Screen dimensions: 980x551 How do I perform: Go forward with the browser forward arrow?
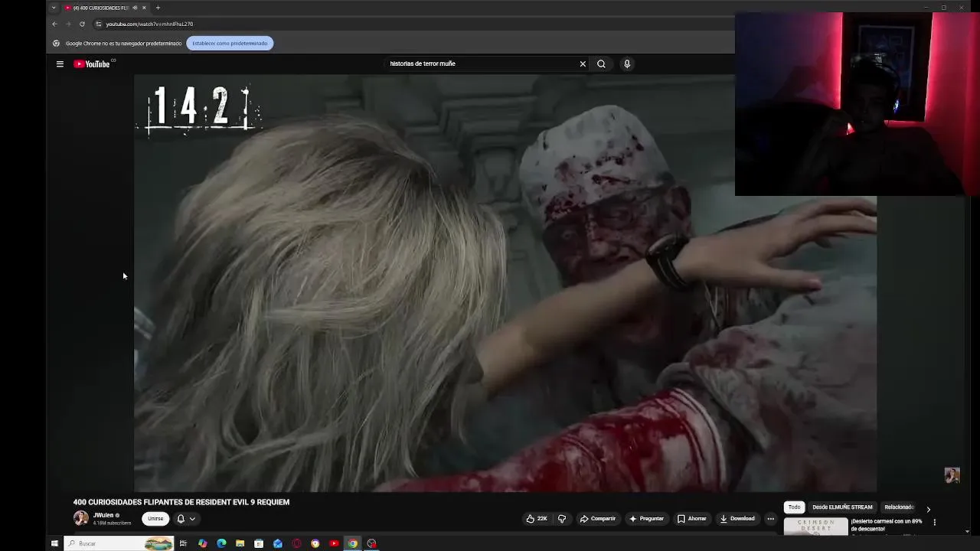click(68, 24)
